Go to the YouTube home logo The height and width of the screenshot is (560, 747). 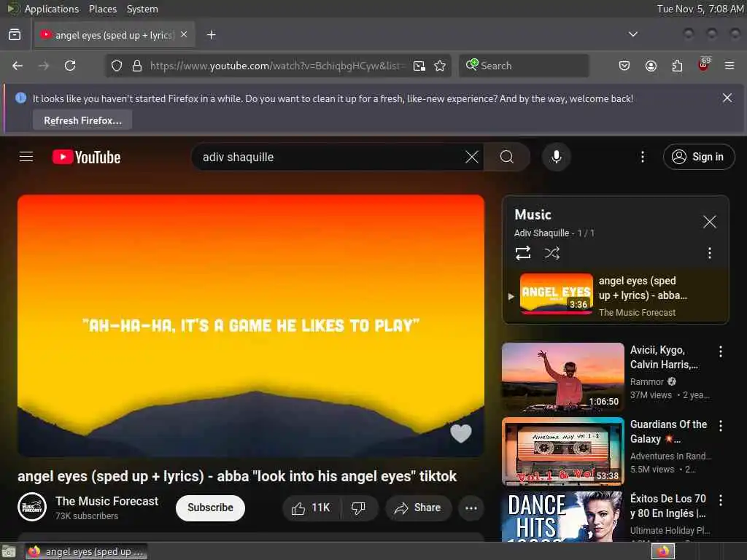click(x=86, y=157)
